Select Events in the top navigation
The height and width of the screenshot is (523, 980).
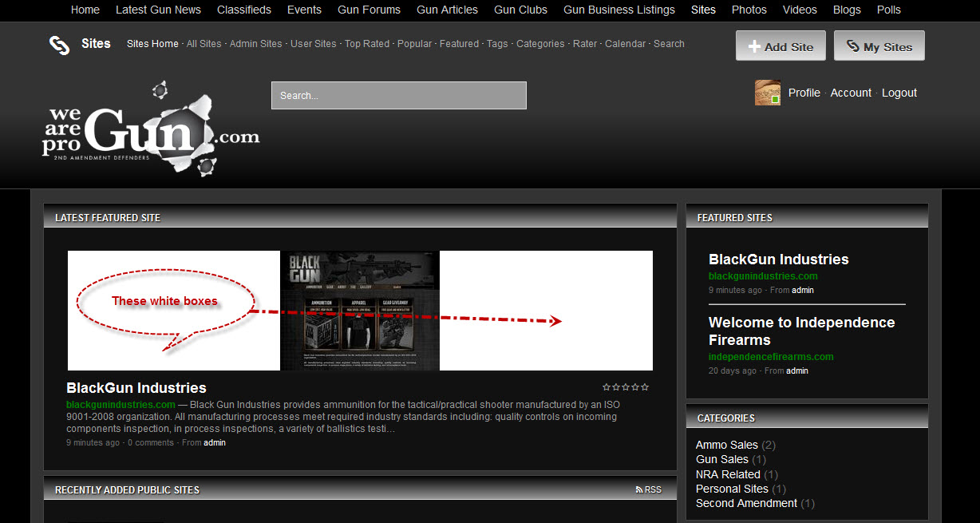pos(304,10)
